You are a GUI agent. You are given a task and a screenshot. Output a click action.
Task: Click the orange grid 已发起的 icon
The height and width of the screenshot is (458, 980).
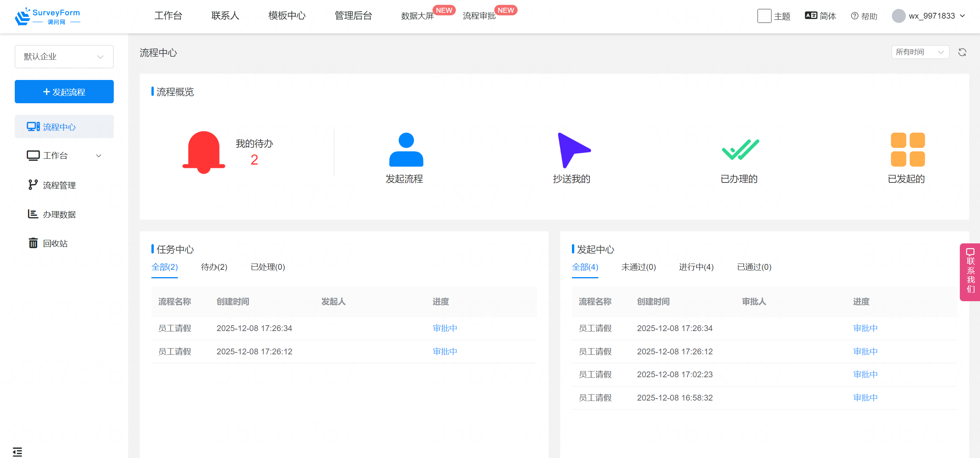[x=907, y=150]
